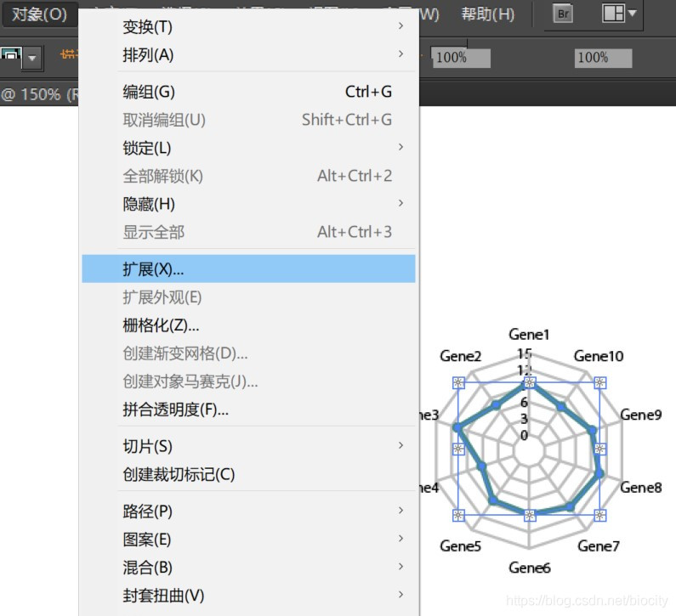This screenshot has width=676, height=616.
Task: Expand the 混合(B) submenu arrow
Action: [x=401, y=567]
